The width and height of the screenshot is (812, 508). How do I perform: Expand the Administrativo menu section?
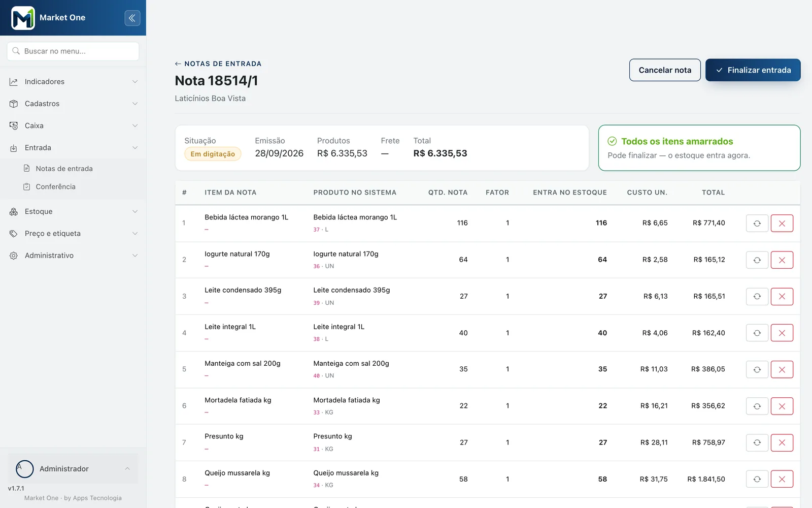[73, 256]
